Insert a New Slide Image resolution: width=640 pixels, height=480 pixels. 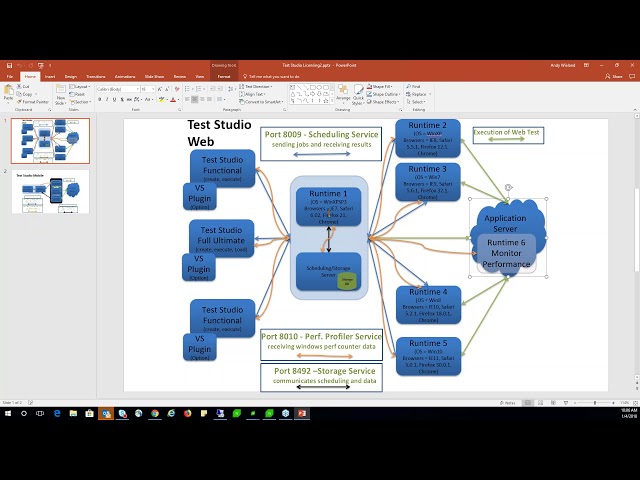pyautogui.click(x=60, y=95)
